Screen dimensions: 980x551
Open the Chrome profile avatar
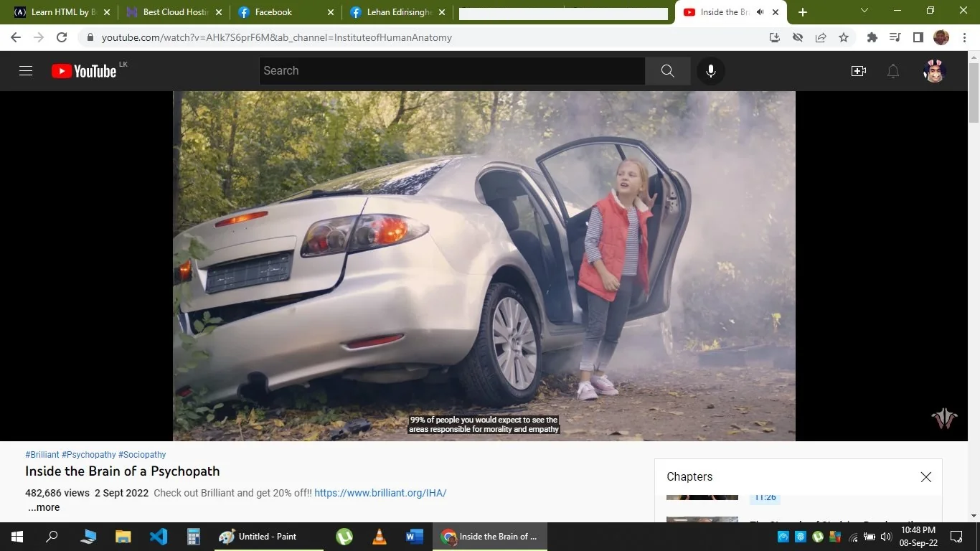[x=941, y=37]
